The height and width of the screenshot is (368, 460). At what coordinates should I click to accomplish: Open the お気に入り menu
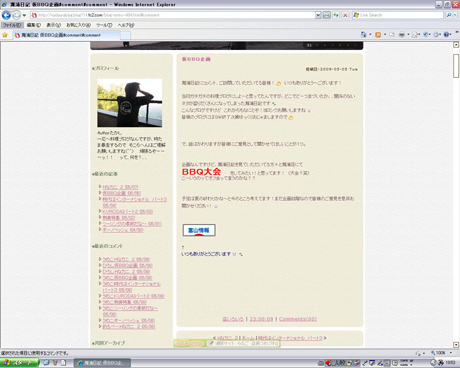[78, 25]
